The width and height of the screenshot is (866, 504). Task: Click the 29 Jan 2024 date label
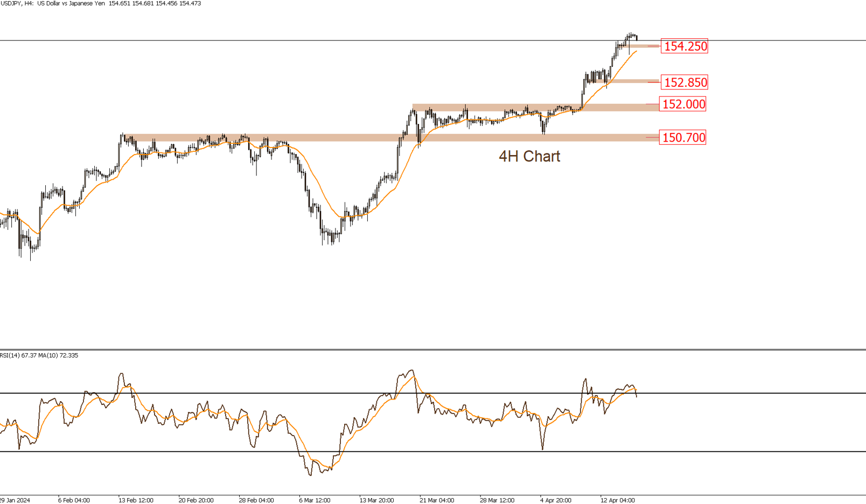point(16,500)
